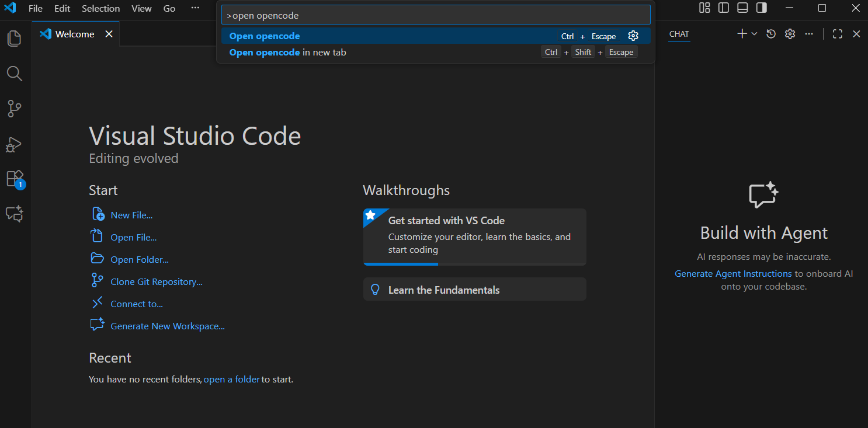Image resolution: width=868 pixels, height=428 pixels.
Task: Open chat settings gear icon
Action: click(790, 34)
